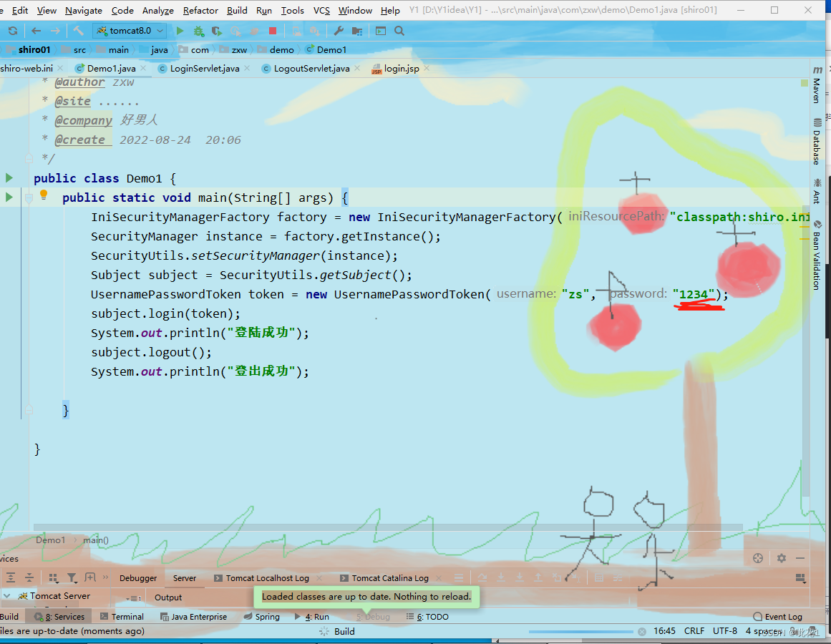The width and height of the screenshot is (831, 644).
Task: Open the VCS menu
Action: [321, 11]
